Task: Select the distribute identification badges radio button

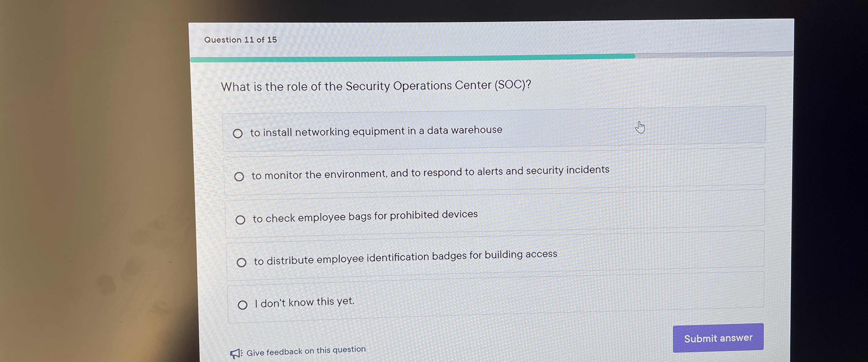Action: click(241, 262)
